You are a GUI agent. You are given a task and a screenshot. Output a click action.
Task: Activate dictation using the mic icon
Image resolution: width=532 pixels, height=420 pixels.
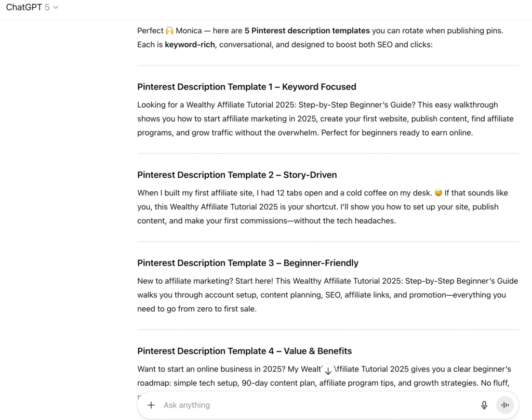[484, 404]
